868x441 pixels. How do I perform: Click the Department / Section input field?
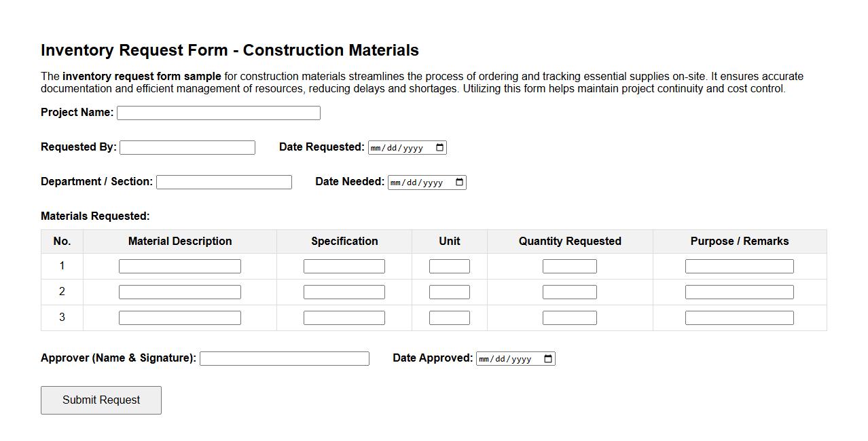tap(223, 182)
